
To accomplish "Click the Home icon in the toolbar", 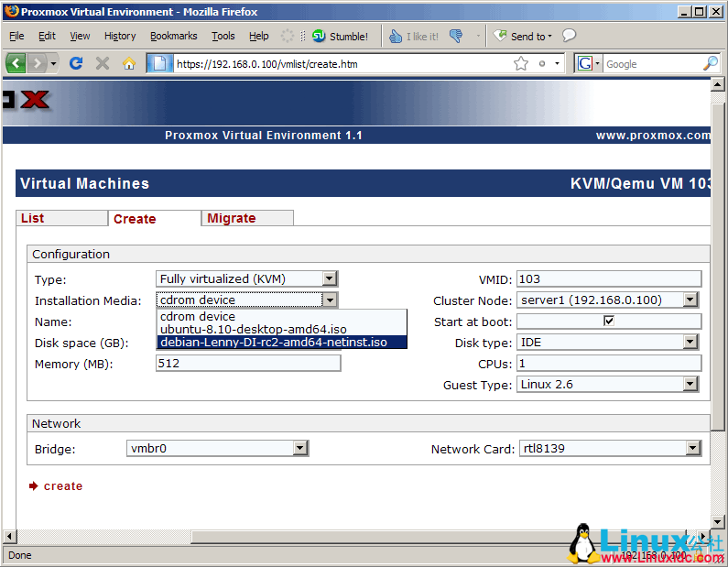I will [128, 63].
